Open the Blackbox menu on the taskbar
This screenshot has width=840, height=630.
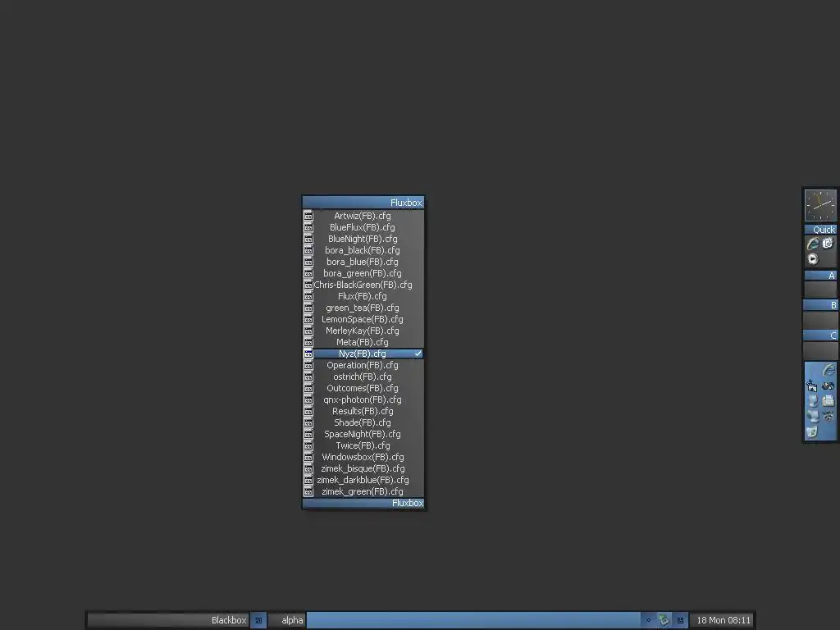167,620
